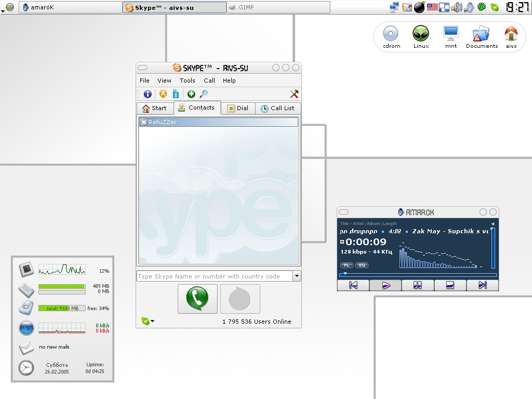Open the Skype online status menu
This screenshot has height=399, width=532.
(x=148, y=321)
